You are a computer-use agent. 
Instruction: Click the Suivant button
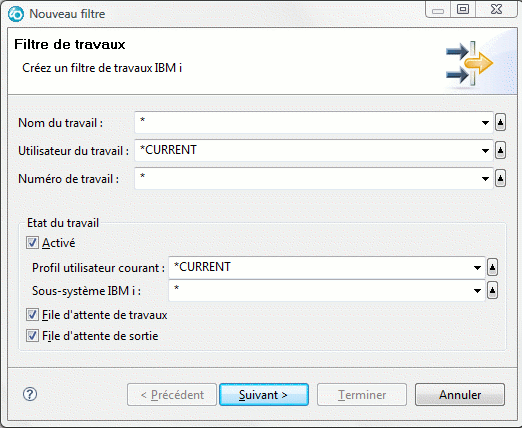264,395
